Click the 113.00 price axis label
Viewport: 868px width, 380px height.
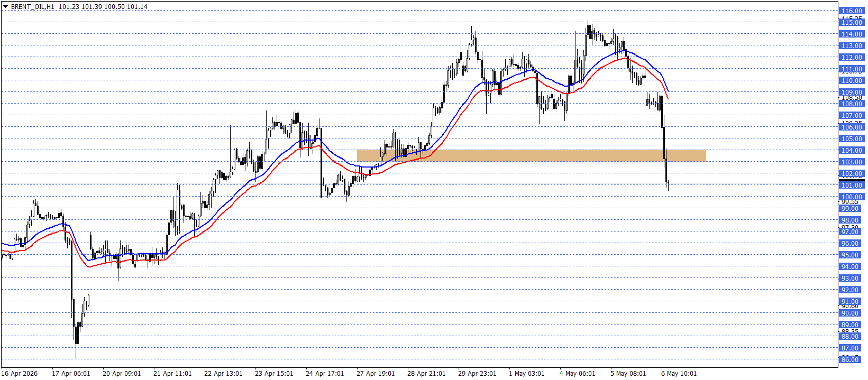(x=852, y=45)
